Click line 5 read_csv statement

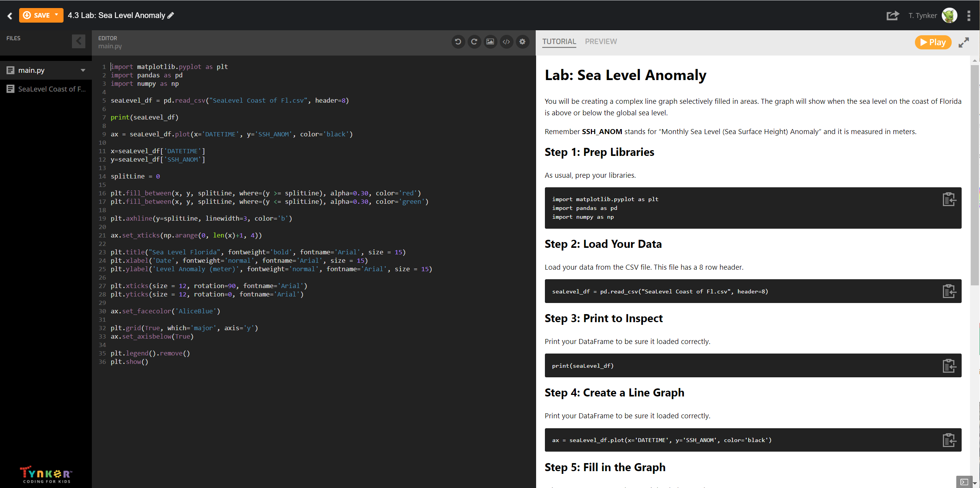click(230, 100)
